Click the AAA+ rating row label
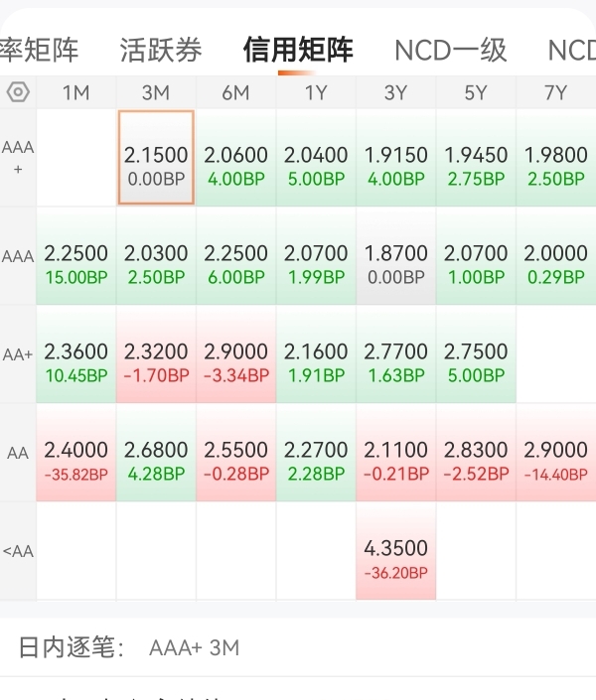The image size is (596, 700). 18,158
